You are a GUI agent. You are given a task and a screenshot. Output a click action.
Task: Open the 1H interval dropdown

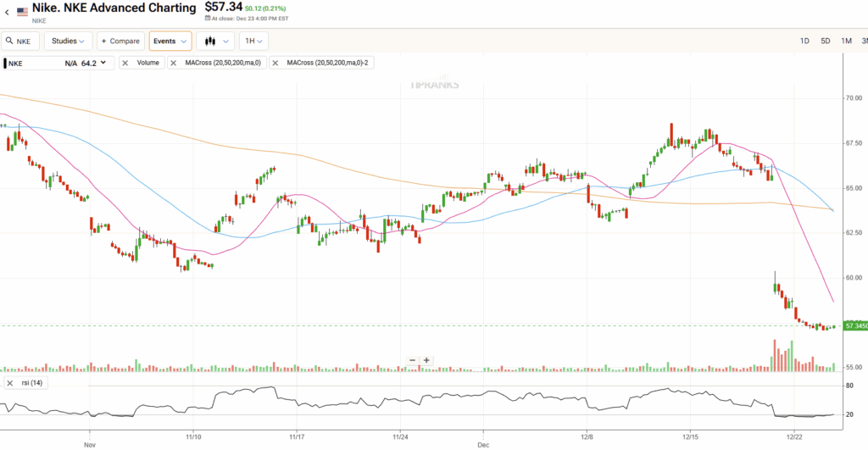point(253,41)
